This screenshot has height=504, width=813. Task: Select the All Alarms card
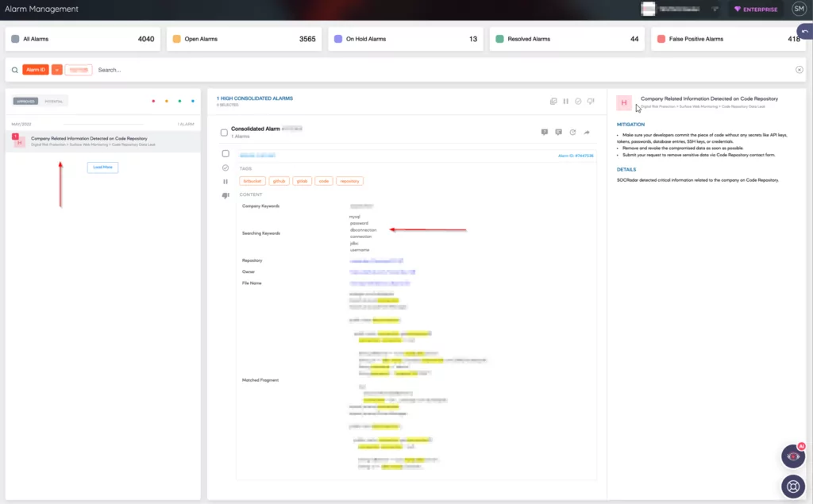(x=83, y=39)
